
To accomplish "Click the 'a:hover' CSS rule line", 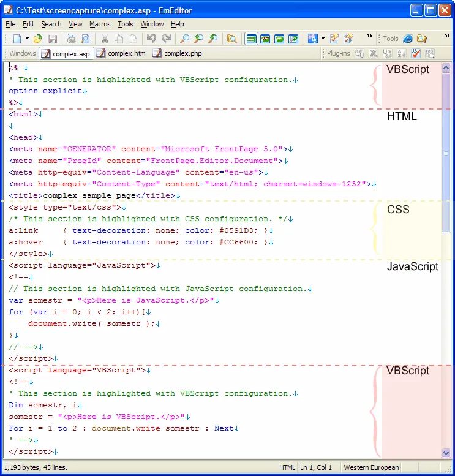I will [x=141, y=242].
